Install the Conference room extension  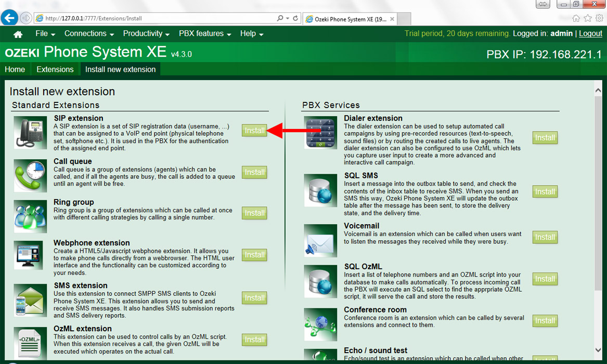pos(545,321)
